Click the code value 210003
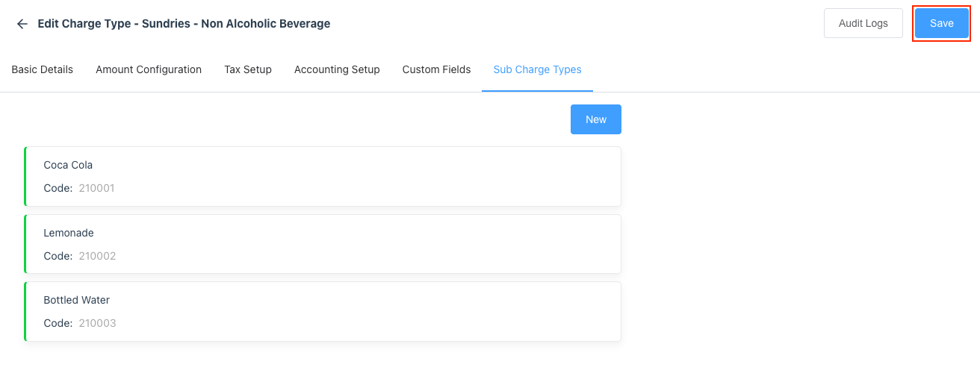This screenshot has width=980, height=382. tap(97, 323)
